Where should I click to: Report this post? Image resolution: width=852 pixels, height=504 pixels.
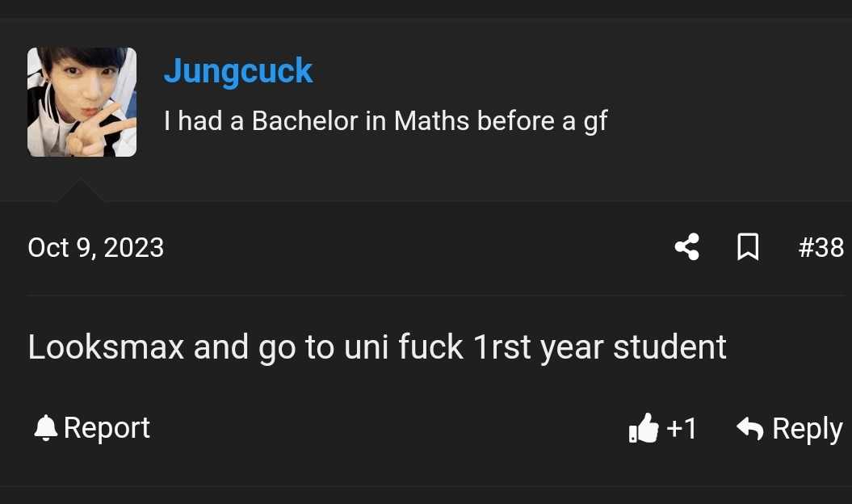92,428
